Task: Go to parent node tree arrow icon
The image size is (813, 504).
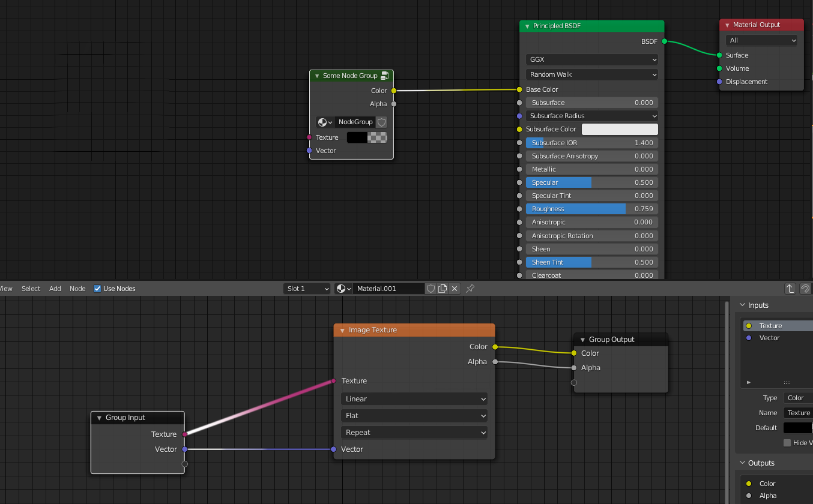Action: point(790,289)
